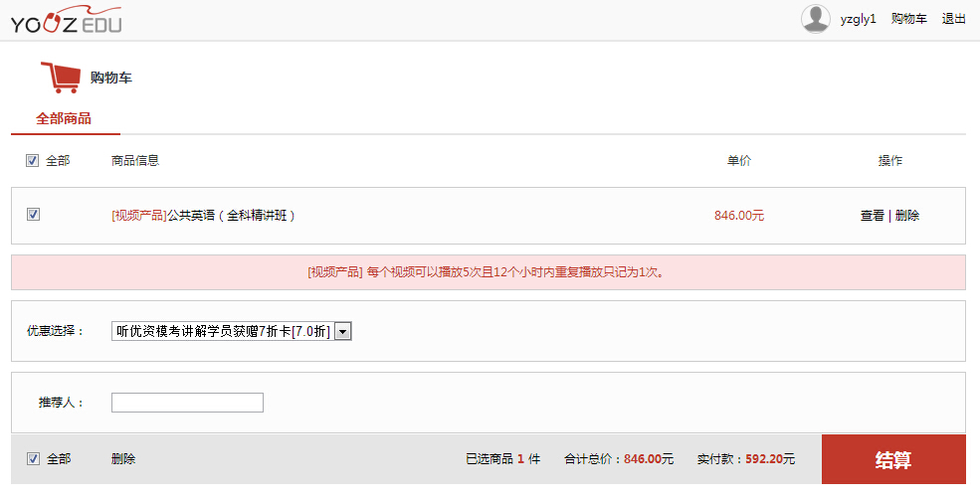Open the 优惠选择 discount dropdown

click(x=231, y=331)
